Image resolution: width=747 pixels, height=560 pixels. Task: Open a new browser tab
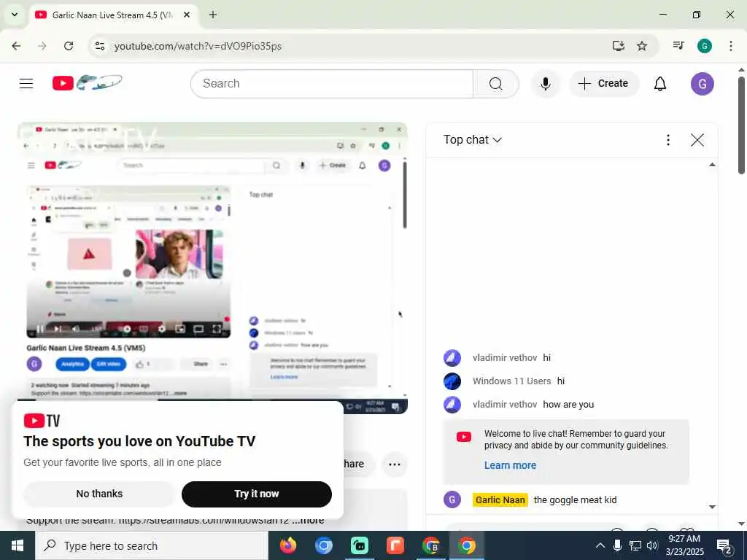tap(213, 15)
